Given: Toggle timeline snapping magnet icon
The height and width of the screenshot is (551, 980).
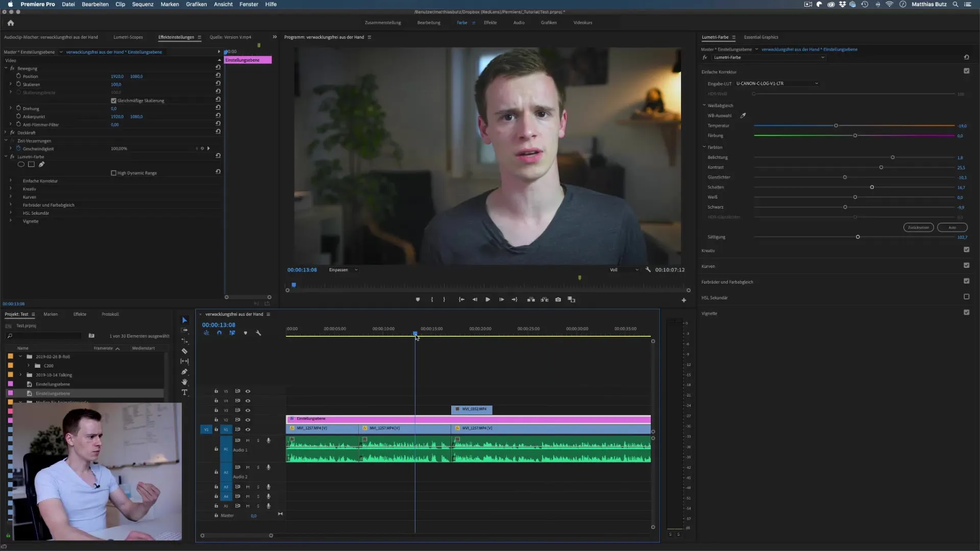Looking at the screenshot, I should (x=219, y=333).
